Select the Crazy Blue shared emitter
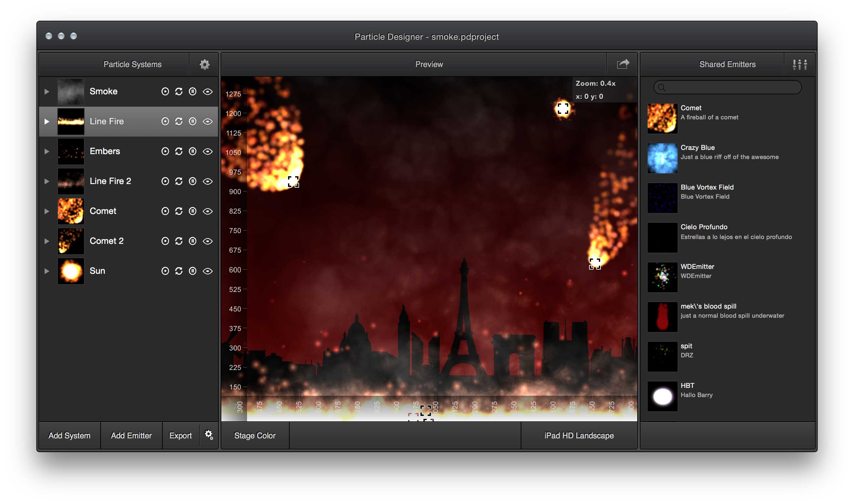Image resolution: width=854 pixels, height=504 pixels. pos(727,158)
